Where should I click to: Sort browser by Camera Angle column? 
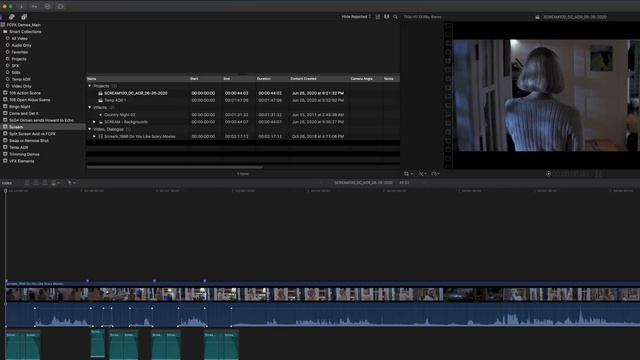tap(365, 78)
